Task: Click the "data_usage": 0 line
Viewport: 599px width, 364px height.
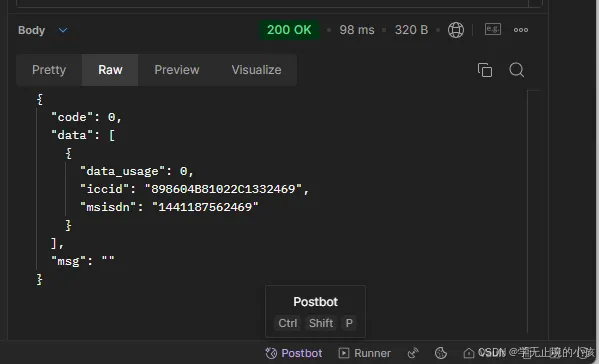Action: pyautogui.click(x=137, y=171)
